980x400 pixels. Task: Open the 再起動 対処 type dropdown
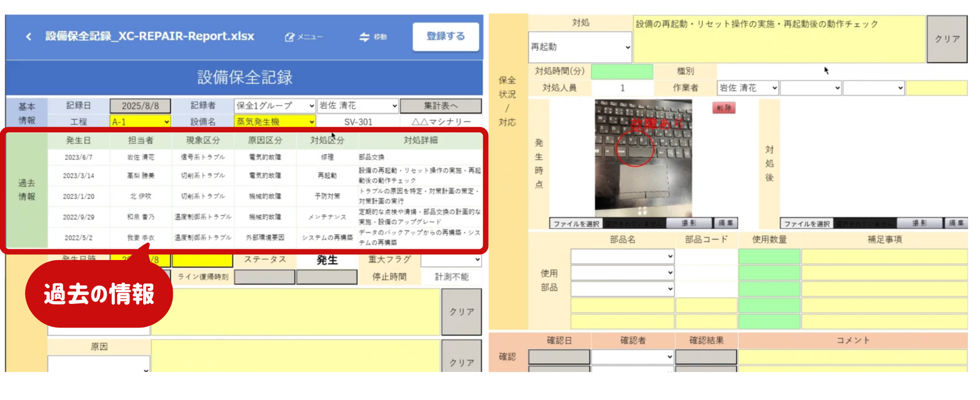click(x=580, y=47)
